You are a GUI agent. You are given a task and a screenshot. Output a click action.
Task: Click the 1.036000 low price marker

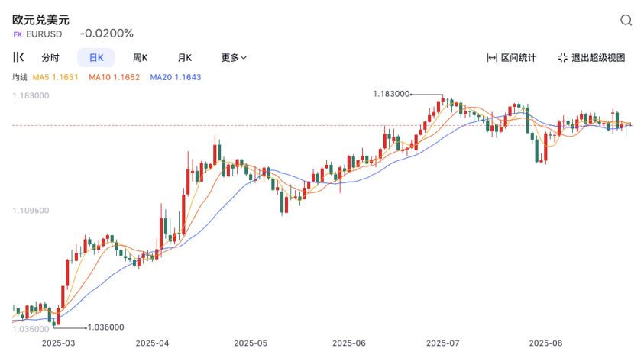(x=105, y=327)
